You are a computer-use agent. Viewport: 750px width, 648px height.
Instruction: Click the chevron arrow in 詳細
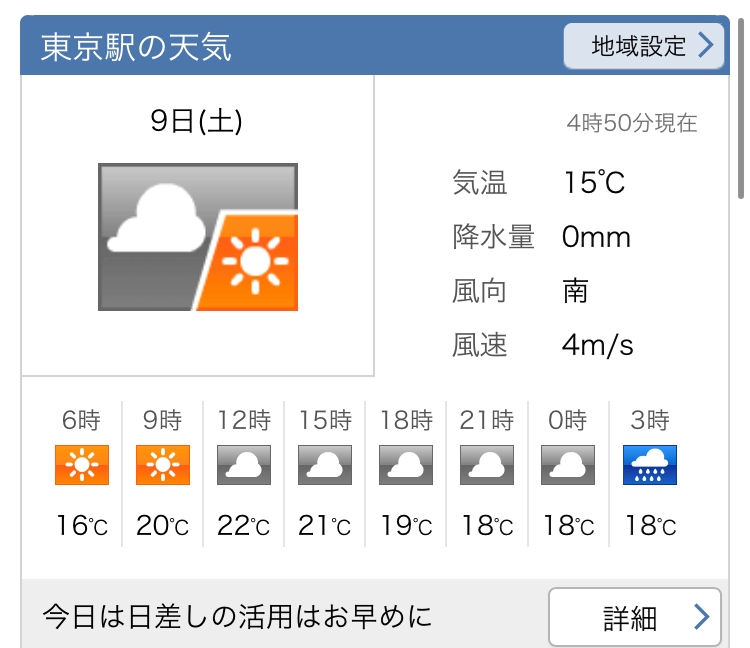702,617
